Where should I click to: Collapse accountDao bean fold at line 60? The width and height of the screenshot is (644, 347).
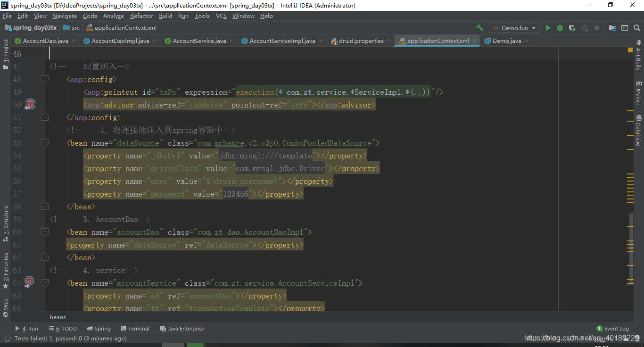tap(45, 232)
